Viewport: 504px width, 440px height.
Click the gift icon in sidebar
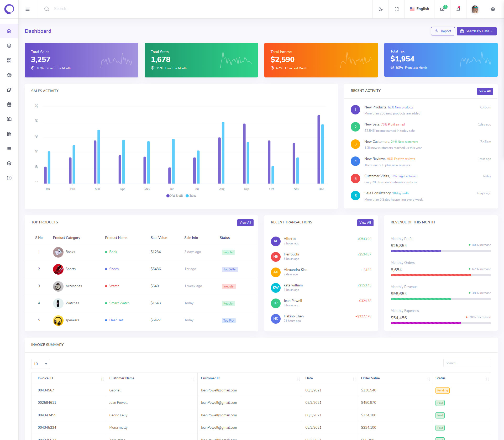click(x=9, y=104)
